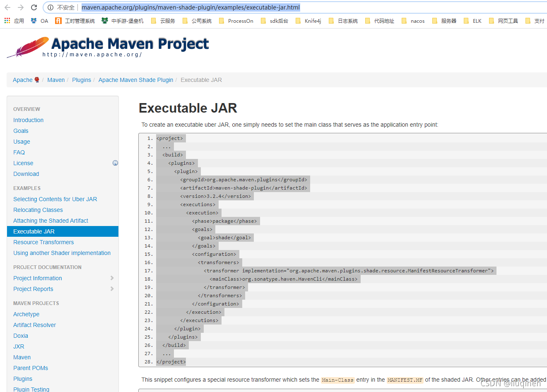Click the Plugins breadcrumb link
This screenshot has width=547, height=392.
coord(82,80)
